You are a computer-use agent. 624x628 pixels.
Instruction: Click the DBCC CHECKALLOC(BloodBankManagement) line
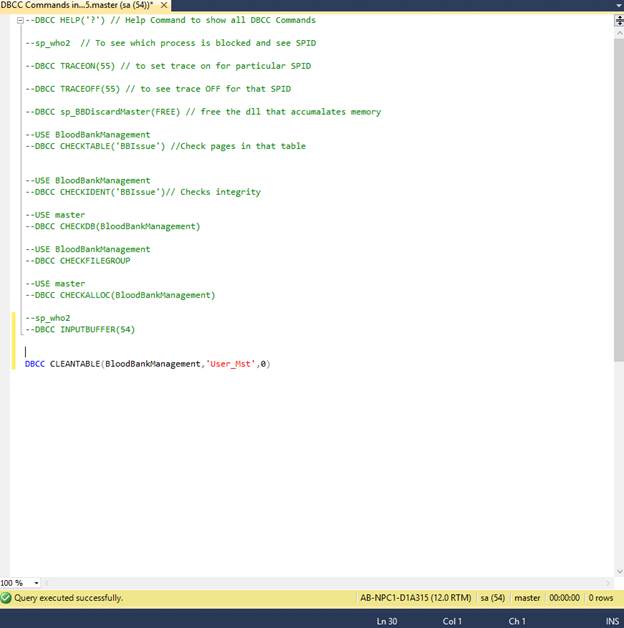click(120, 295)
